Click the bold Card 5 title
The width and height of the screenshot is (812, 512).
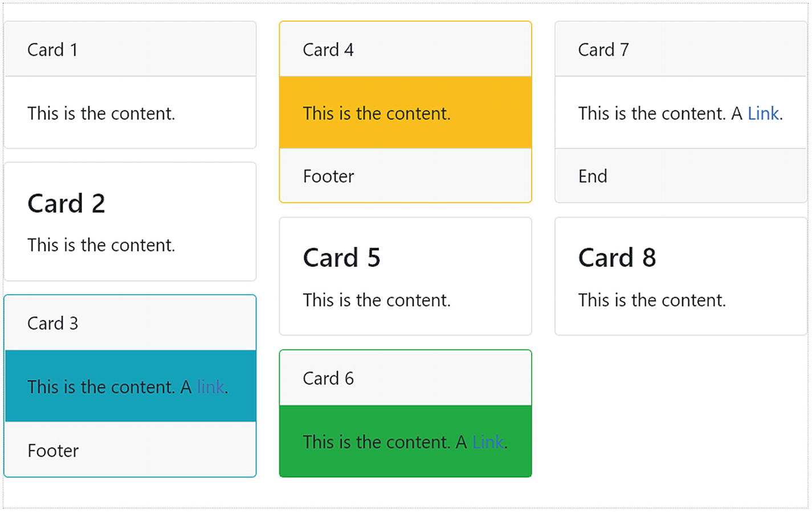(x=341, y=257)
